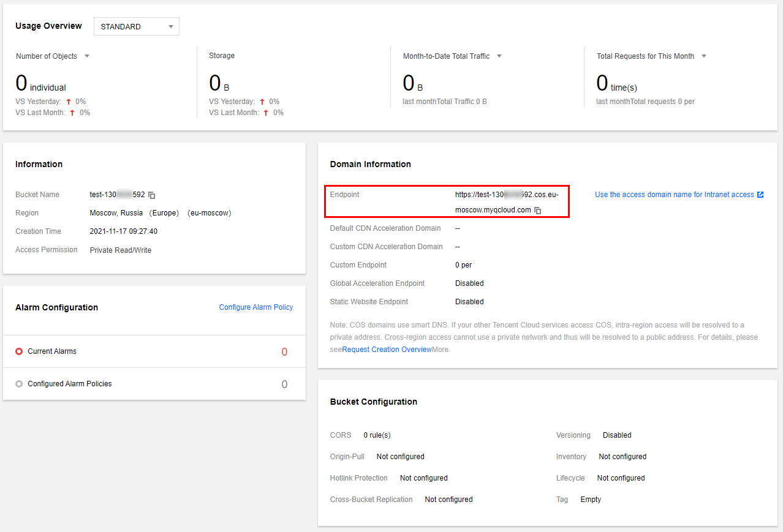The width and height of the screenshot is (783, 532).
Task: Click the Lifecycle Not configured setting
Action: click(x=621, y=478)
